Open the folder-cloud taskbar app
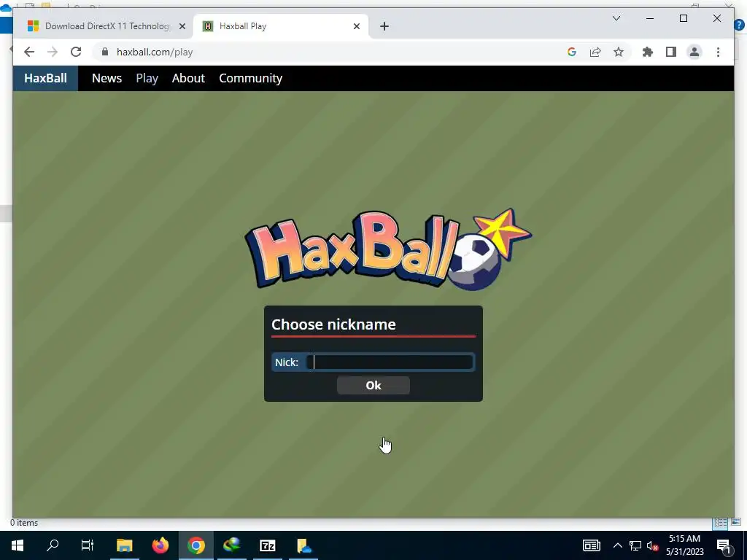The width and height of the screenshot is (747, 560). [303, 545]
